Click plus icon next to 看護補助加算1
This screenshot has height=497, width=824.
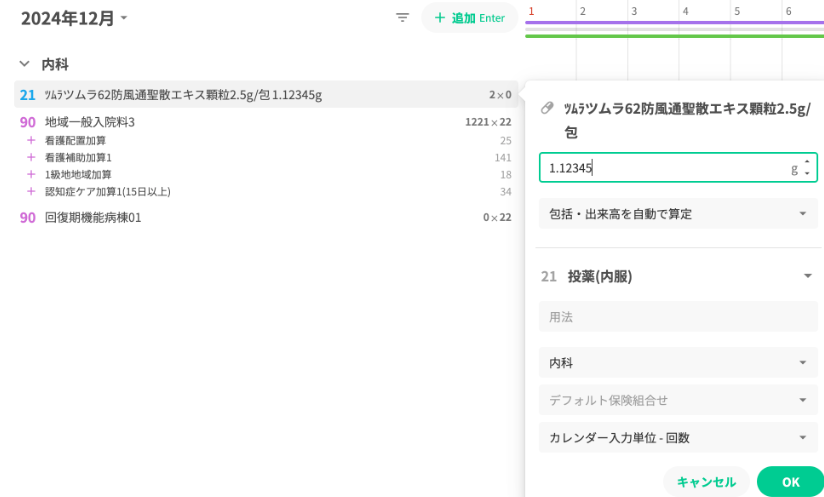point(31,158)
